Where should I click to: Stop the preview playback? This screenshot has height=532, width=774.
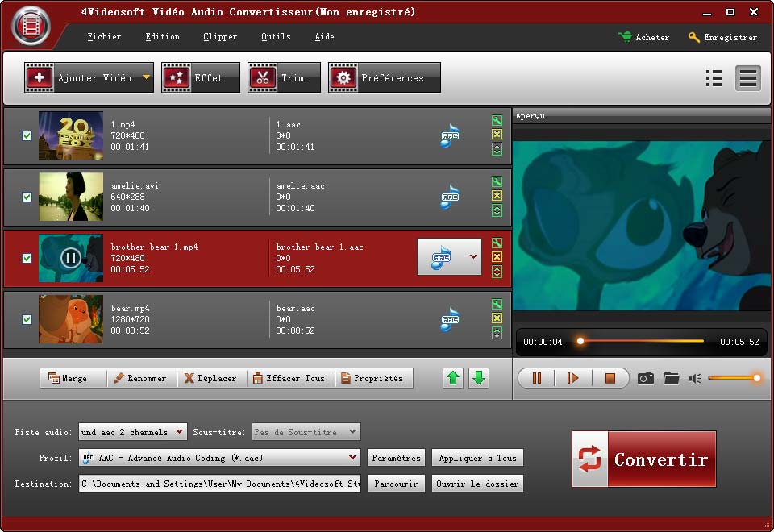(610, 378)
